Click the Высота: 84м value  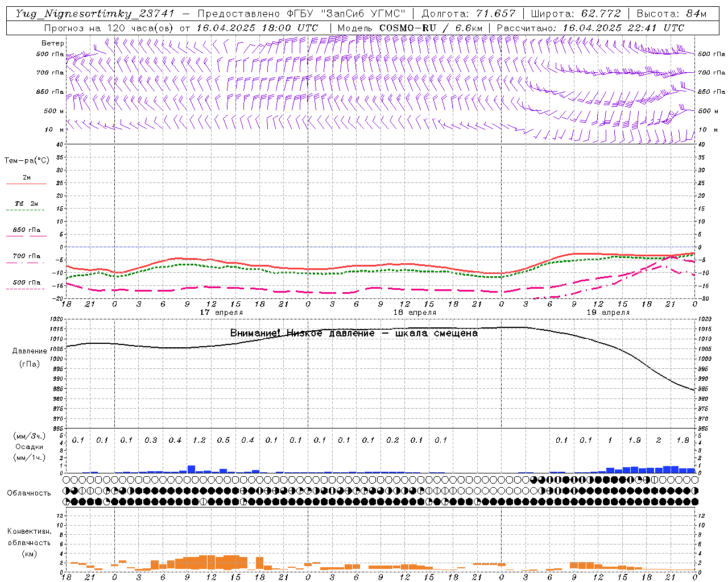pyautogui.click(x=672, y=14)
